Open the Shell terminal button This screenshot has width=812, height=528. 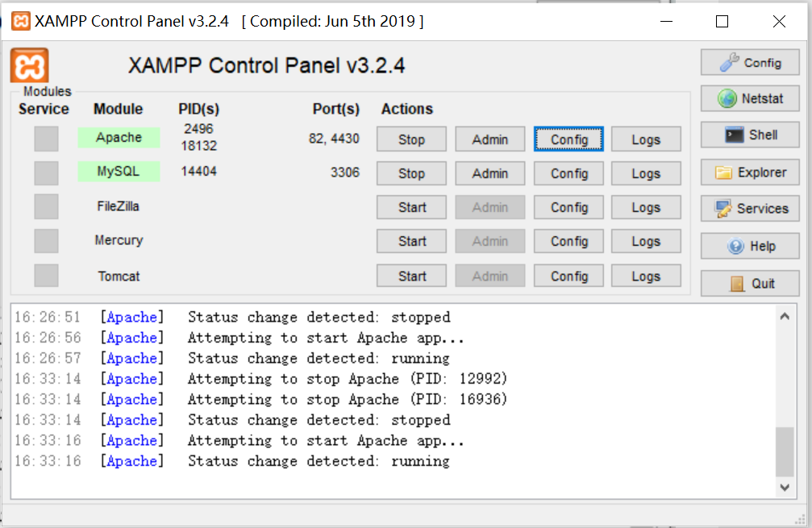(x=750, y=135)
